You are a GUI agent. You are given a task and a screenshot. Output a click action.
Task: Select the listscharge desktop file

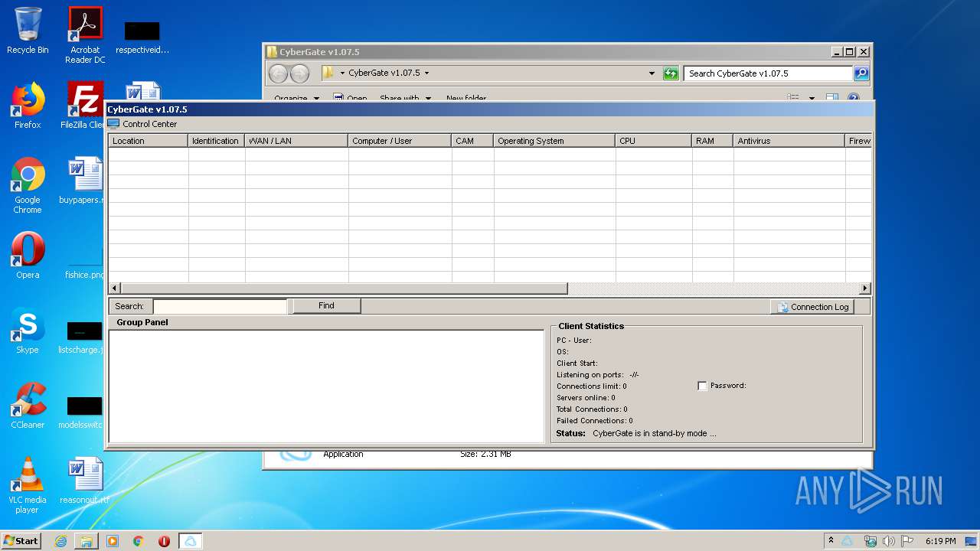[81, 337]
